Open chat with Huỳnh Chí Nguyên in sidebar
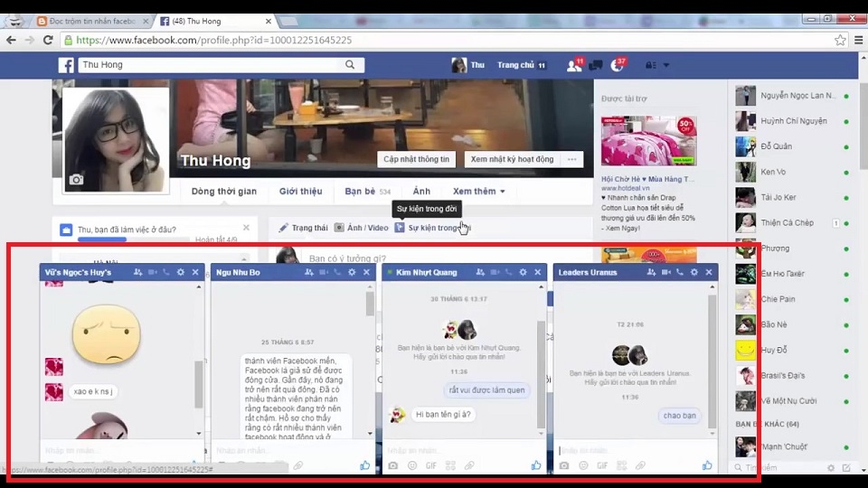The image size is (868, 488). point(793,121)
